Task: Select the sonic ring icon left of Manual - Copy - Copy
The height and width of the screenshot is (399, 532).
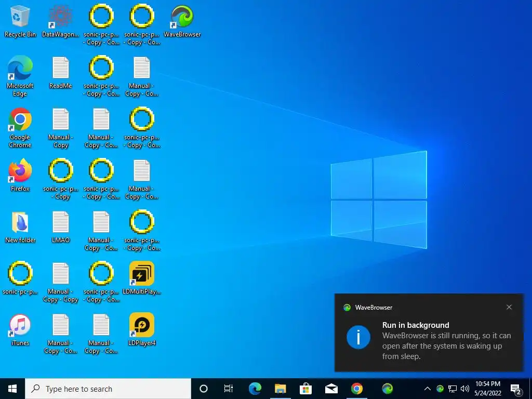Action: pyautogui.click(x=20, y=278)
